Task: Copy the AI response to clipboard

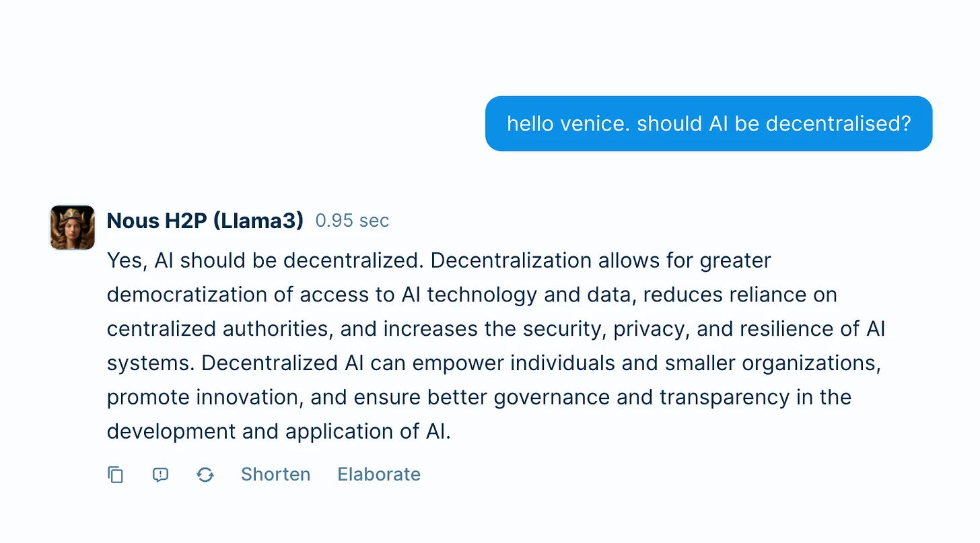Action: point(116,474)
